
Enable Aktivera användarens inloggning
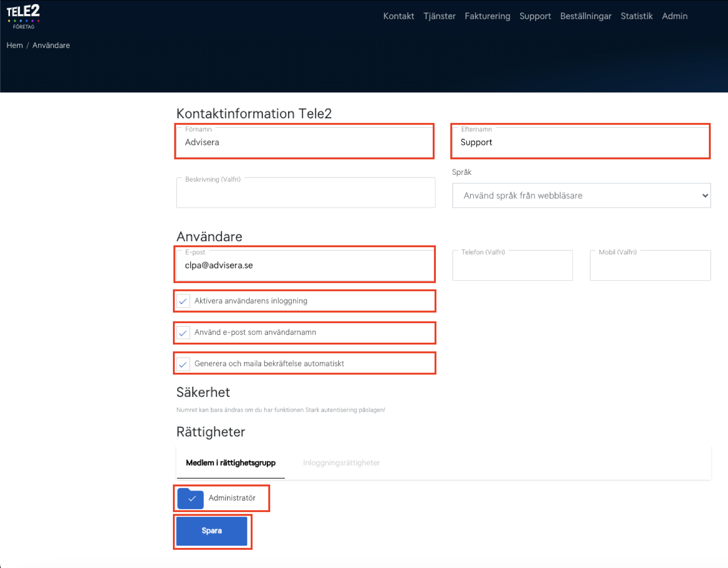click(183, 301)
